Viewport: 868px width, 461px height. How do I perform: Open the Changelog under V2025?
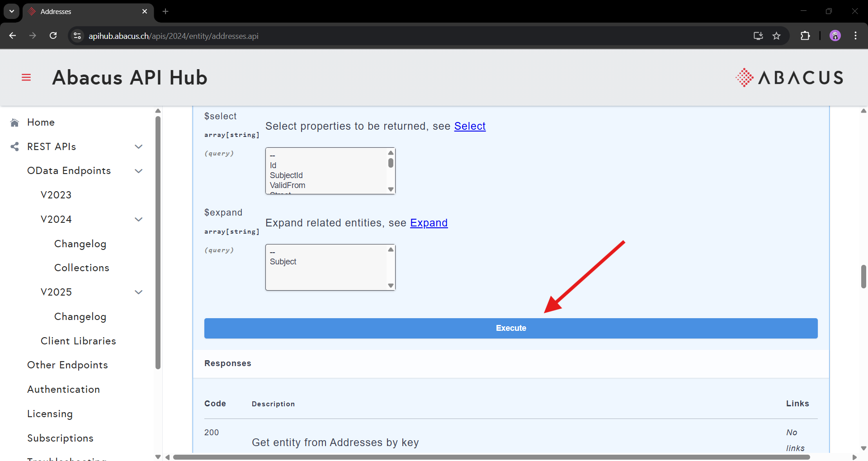click(80, 316)
